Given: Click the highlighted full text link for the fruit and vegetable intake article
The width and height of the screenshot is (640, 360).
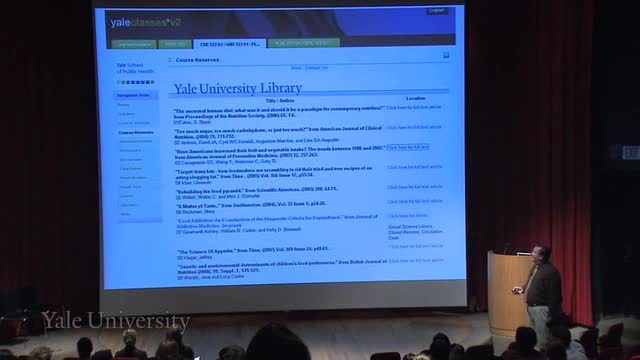Looking at the screenshot, I should coord(408,147).
